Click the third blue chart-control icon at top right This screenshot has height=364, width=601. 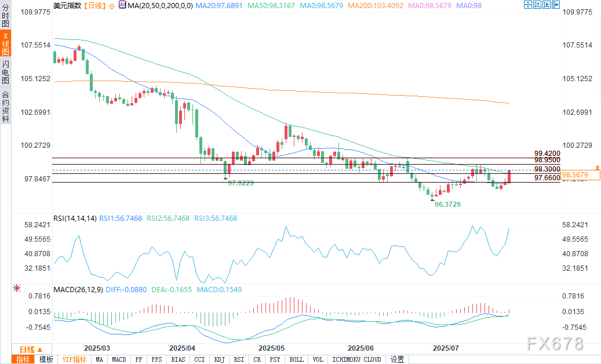546,5
